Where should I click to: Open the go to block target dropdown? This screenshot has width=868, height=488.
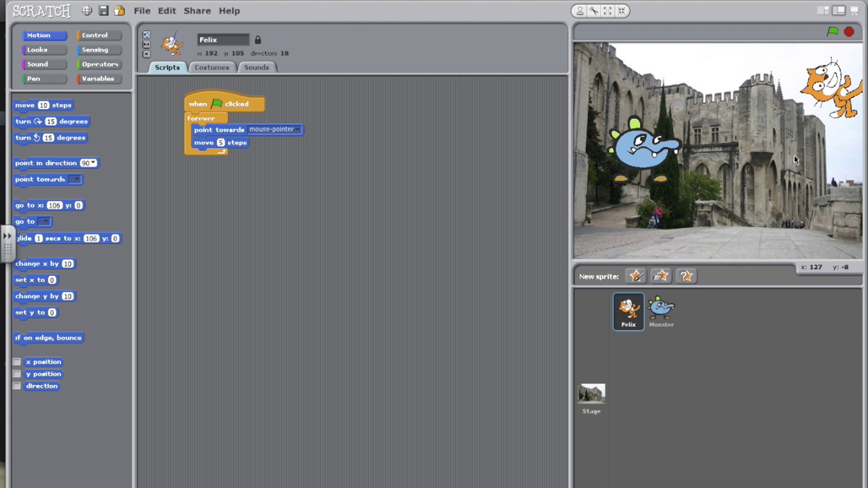pos(44,221)
